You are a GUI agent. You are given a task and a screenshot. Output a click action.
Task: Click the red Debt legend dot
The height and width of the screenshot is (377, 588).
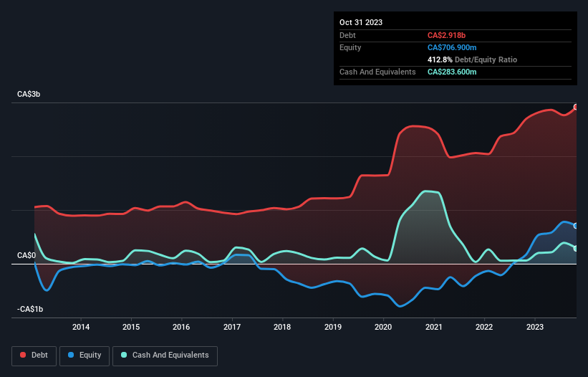(x=23, y=355)
